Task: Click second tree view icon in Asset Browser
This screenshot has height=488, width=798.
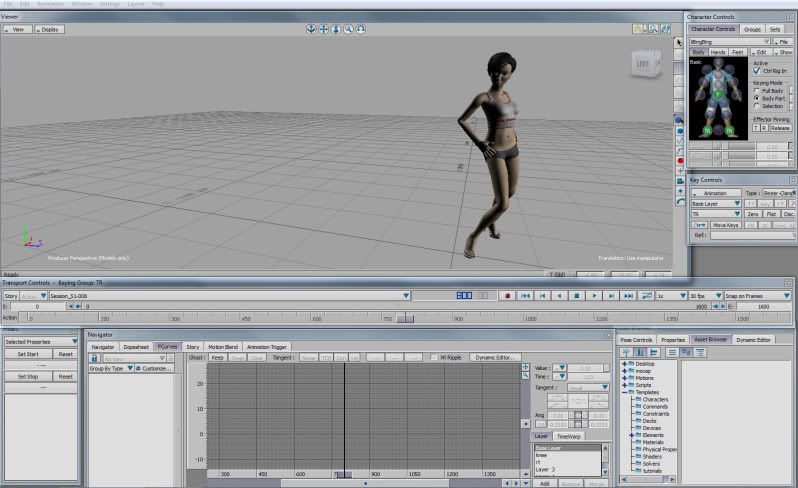Action: (x=640, y=352)
